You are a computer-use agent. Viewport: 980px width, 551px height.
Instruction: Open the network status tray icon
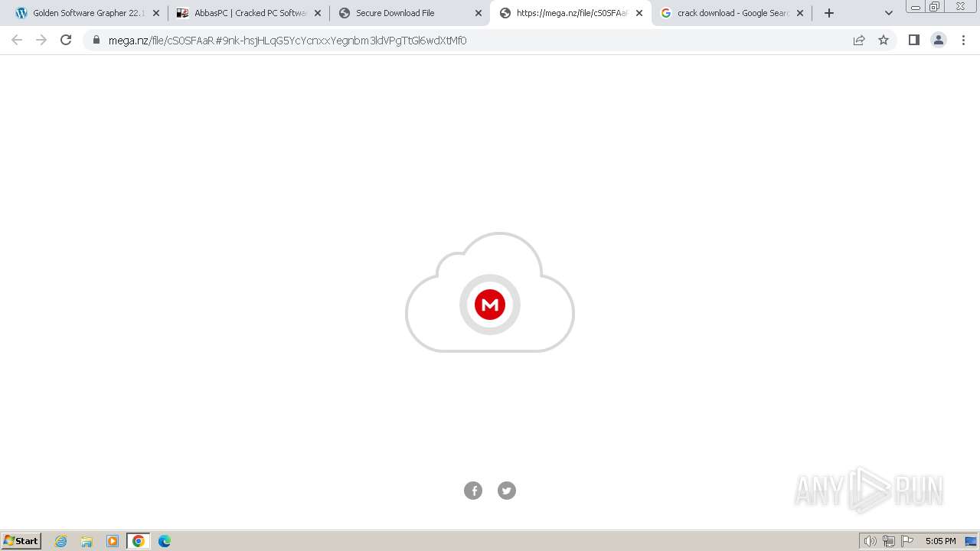[x=889, y=541]
